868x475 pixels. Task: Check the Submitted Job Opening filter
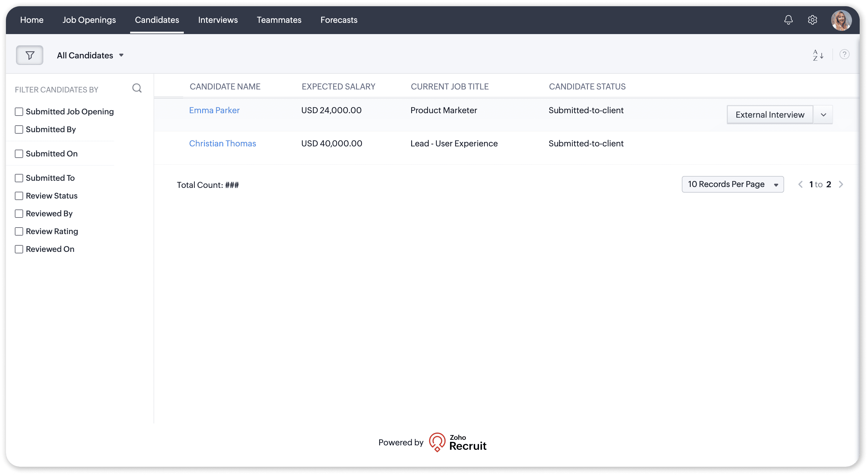click(19, 111)
